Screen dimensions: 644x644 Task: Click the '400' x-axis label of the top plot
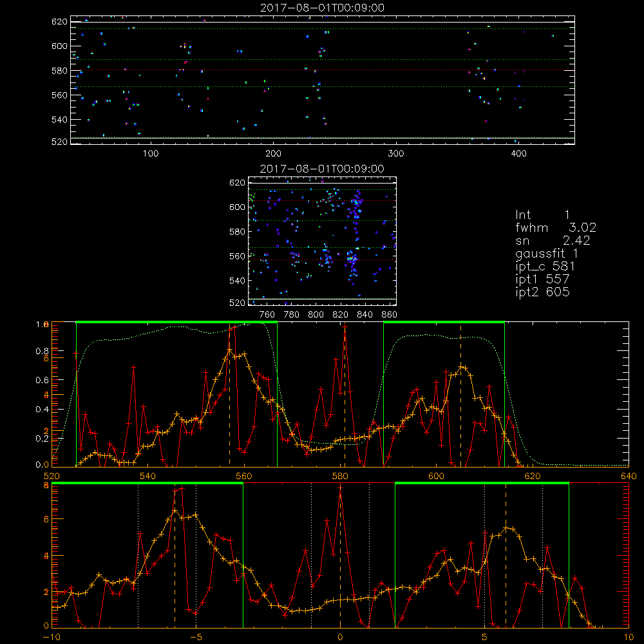[518, 154]
